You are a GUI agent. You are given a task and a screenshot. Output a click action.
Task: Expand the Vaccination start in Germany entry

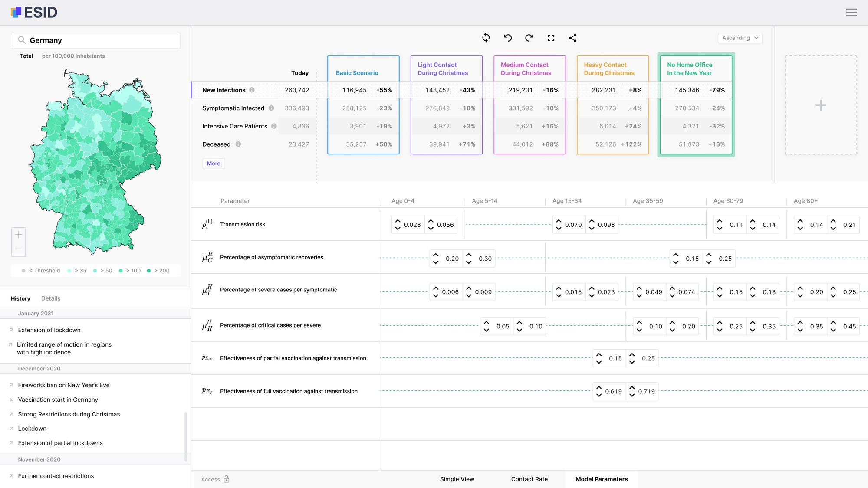(x=58, y=400)
